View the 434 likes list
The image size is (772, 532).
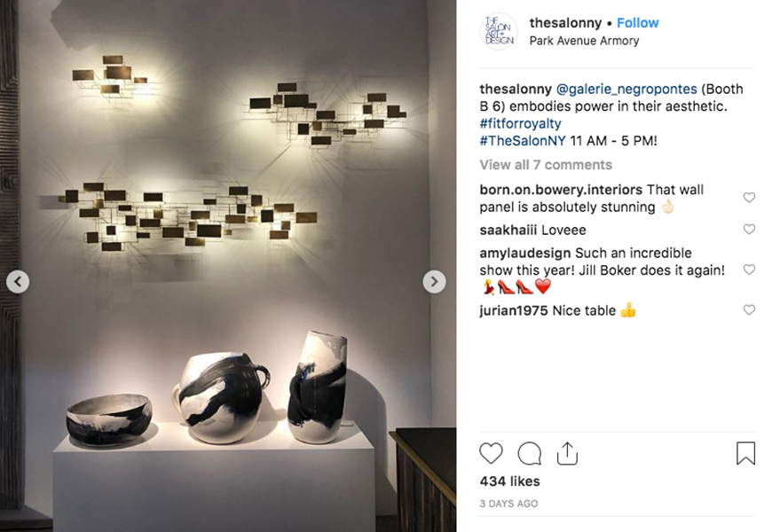pyautogui.click(x=509, y=481)
